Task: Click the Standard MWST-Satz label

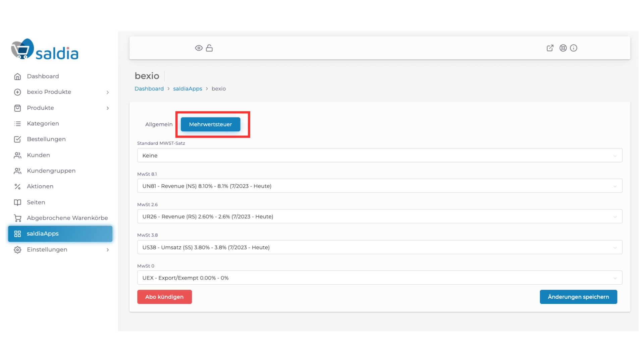Action: click(x=161, y=143)
